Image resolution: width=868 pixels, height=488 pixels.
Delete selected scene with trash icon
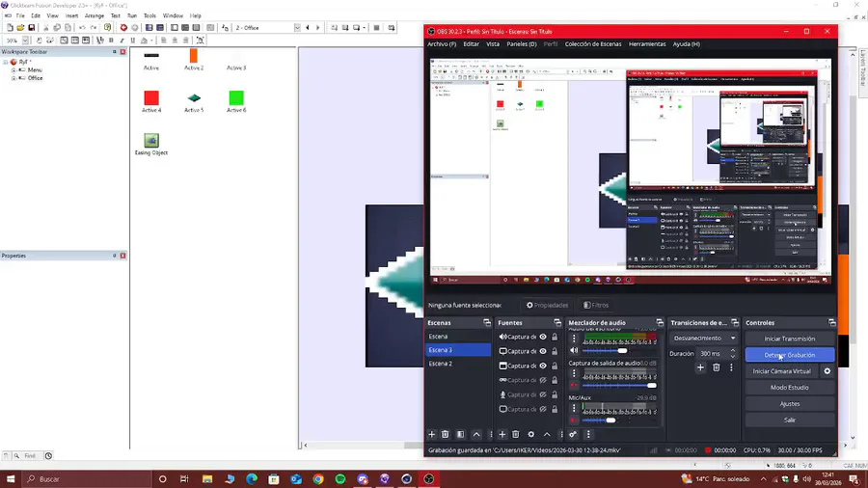pos(445,435)
